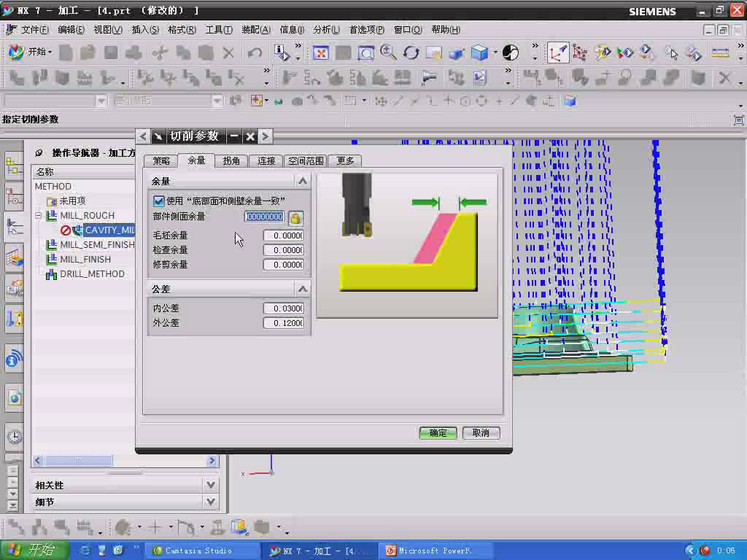Open the Internet Explorer navigator sidebar icon

[15, 397]
